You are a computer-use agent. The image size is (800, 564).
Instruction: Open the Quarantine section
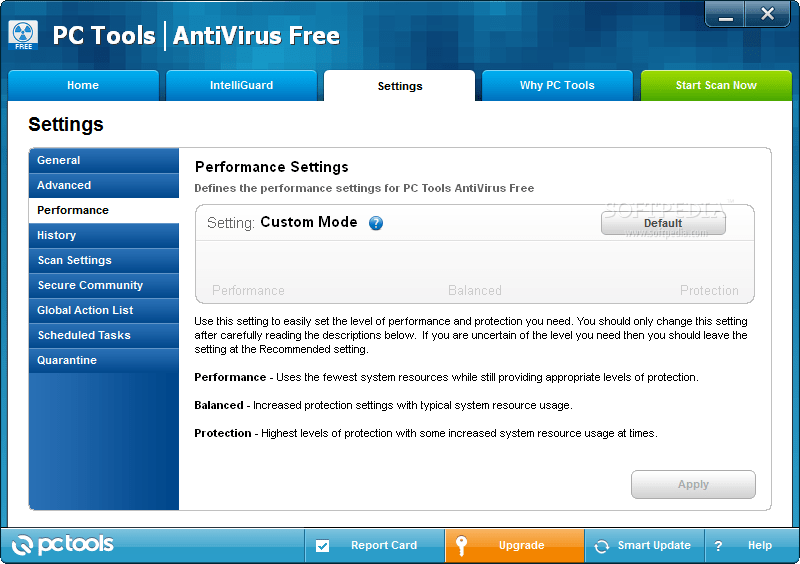(104, 360)
